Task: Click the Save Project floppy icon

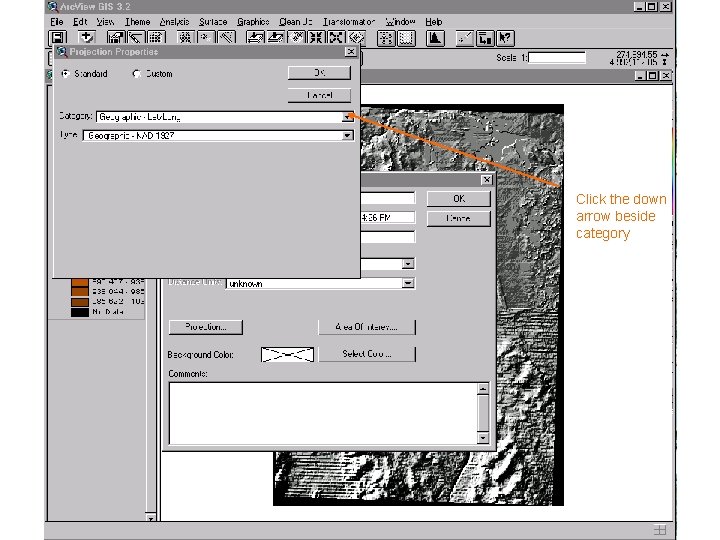Action: [58, 38]
